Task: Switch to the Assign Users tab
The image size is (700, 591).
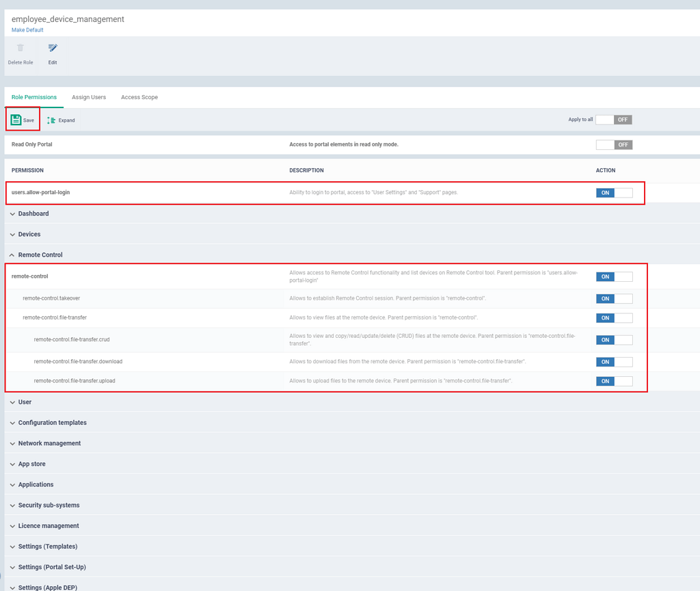Action: point(89,97)
